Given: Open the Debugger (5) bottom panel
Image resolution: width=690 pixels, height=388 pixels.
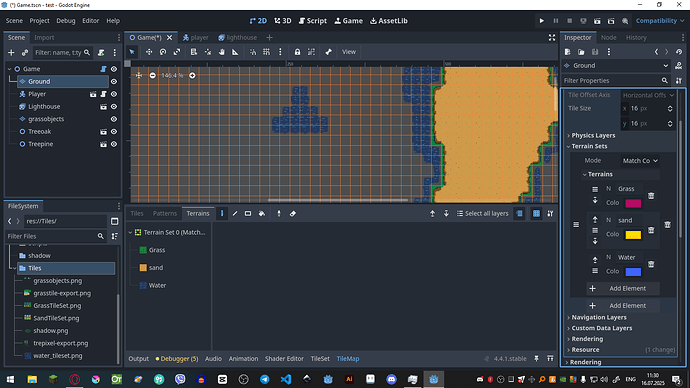Looking at the screenshot, I should pos(177,359).
